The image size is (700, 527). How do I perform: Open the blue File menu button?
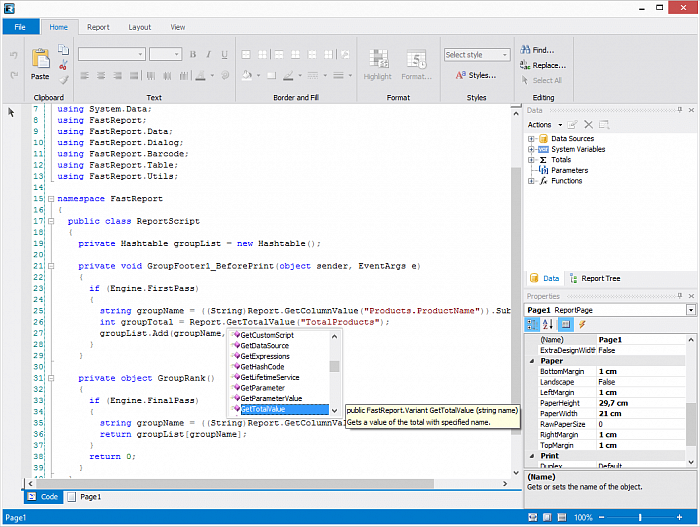[20, 27]
